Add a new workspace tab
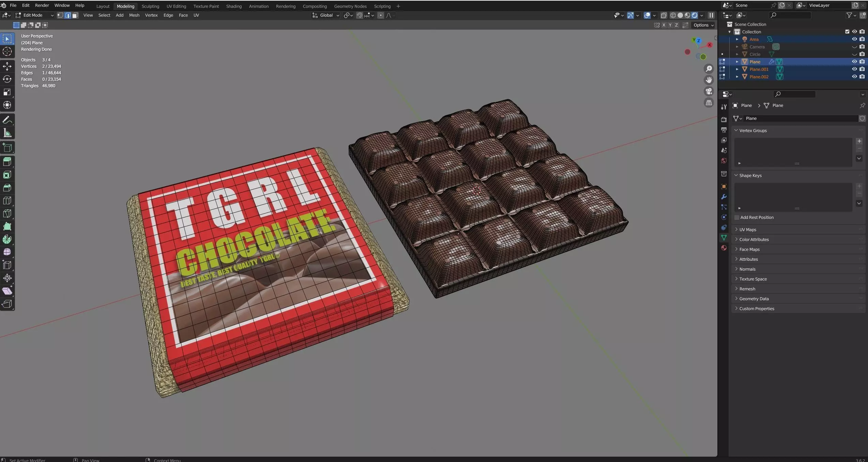 coord(398,6)
